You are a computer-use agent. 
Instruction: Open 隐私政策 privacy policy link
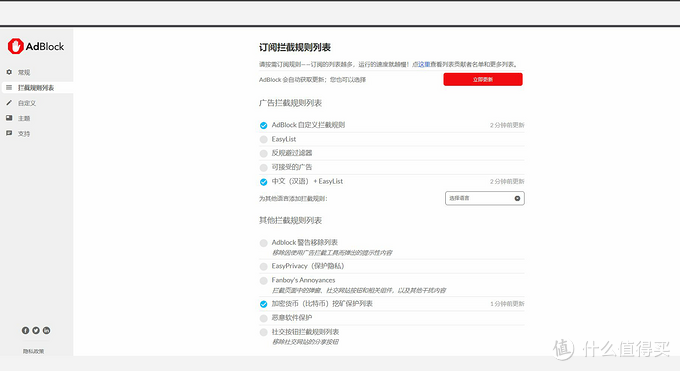pos(33,351)
